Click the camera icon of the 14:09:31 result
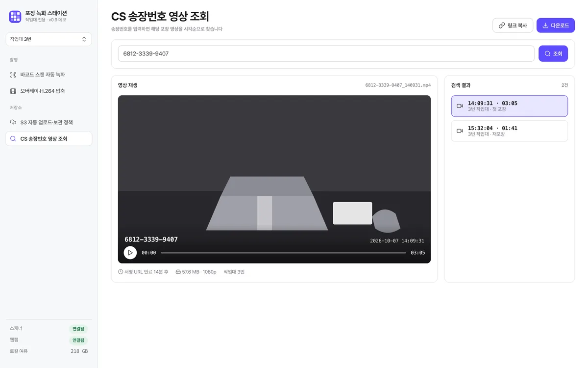 pyautogui.click(x=460, y=106)
